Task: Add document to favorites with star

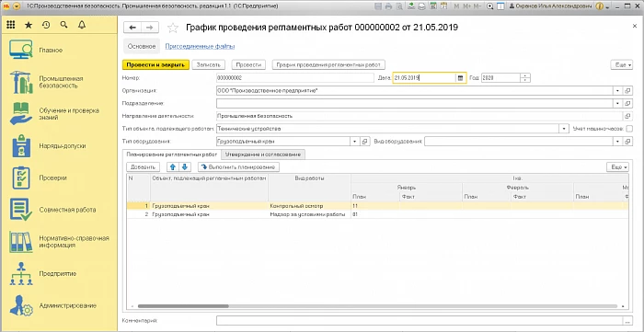Action: [x=173, y=28]
